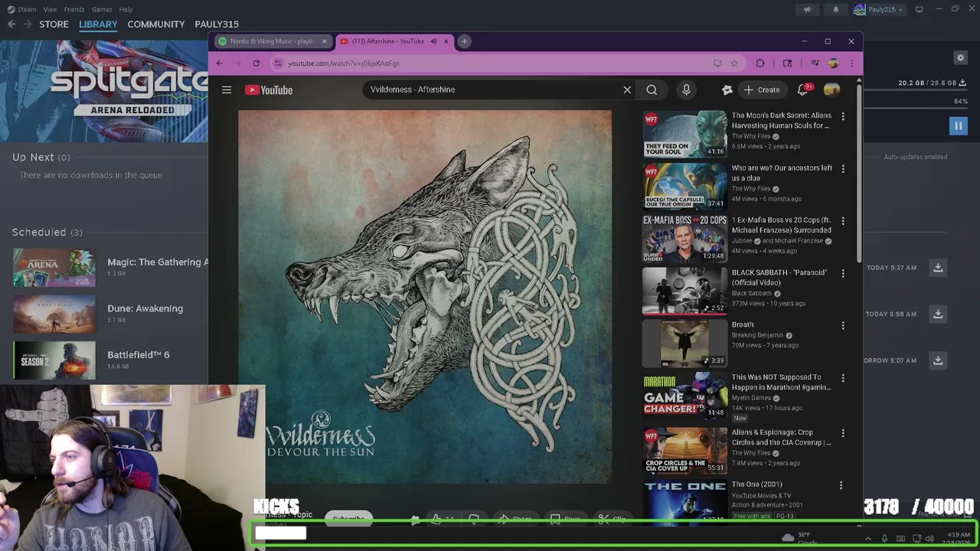
Task: Open the Help menu in Steam
Action: (x=126, y=9)
